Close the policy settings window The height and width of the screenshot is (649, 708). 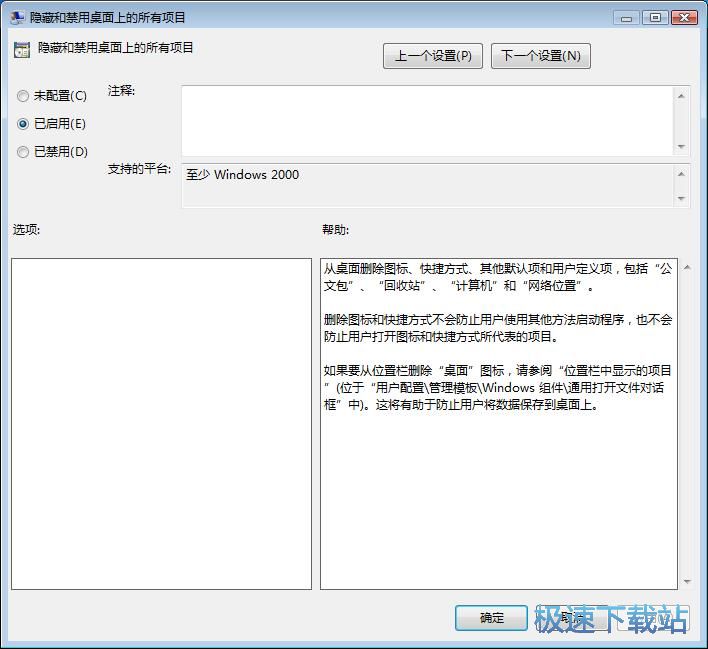(x=684, y=18)
